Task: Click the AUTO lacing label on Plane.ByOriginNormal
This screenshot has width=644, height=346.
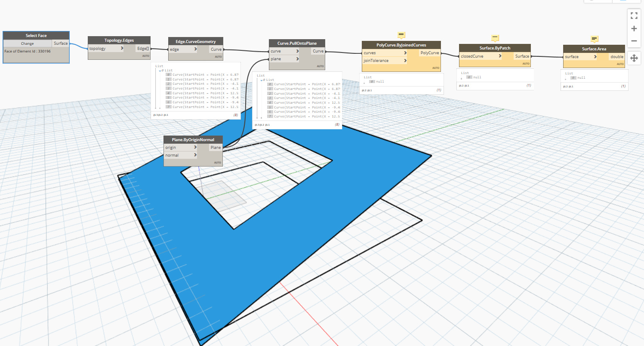Action: [x=218, y=163]
